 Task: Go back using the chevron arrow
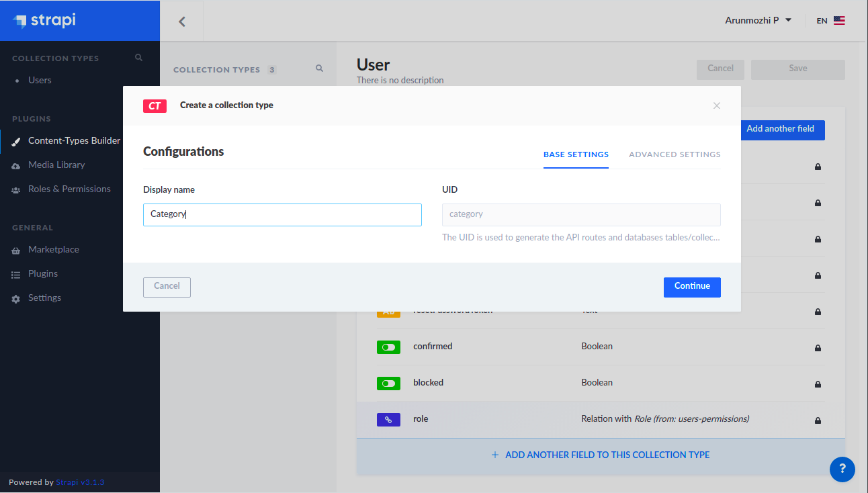[x=181, y=21]
